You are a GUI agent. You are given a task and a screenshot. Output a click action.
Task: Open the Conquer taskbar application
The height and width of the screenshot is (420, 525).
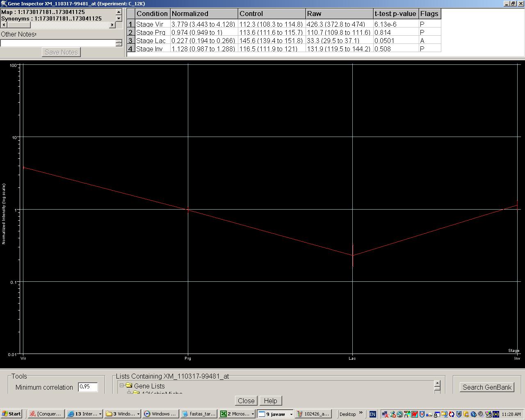pyautogui.click(x=46, y=414)
